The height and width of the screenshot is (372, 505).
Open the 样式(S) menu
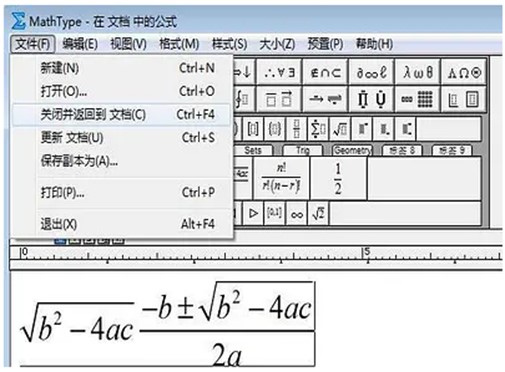coord(229,44)
